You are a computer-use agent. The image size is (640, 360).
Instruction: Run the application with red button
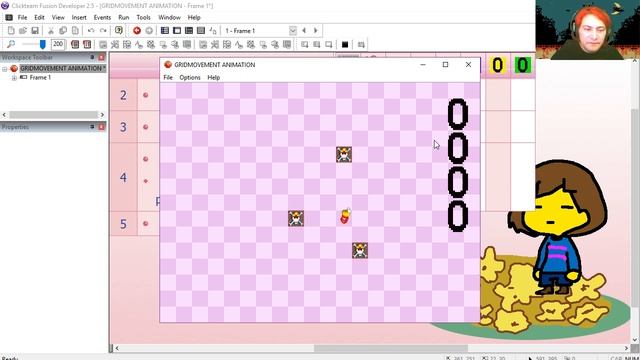[x=137, y=31]
